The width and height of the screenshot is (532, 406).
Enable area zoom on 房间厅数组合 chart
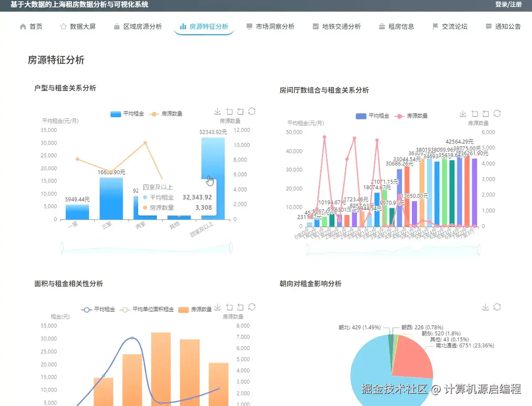(x=474, y=114)
